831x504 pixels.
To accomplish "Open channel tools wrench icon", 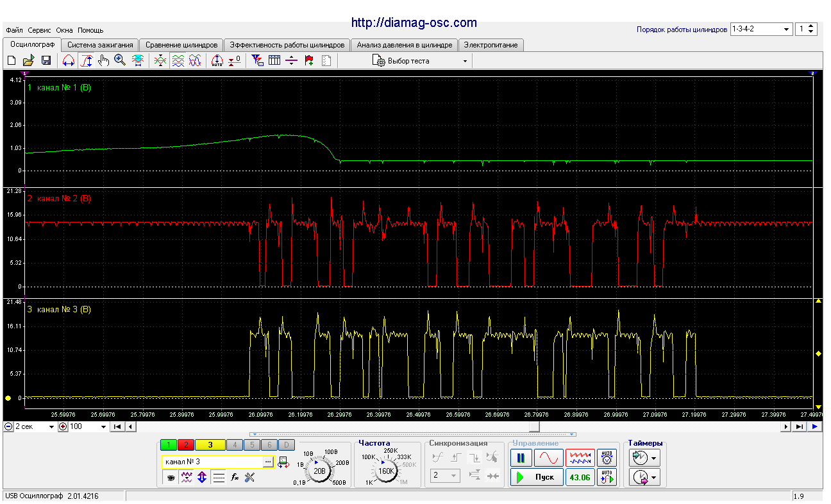I will click(250, 477).
